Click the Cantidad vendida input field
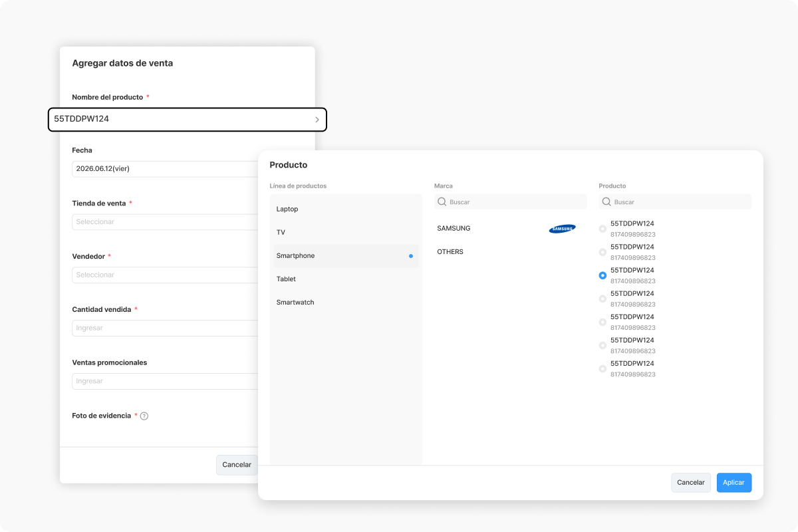The image size is (798, 532). coord(165,328)
